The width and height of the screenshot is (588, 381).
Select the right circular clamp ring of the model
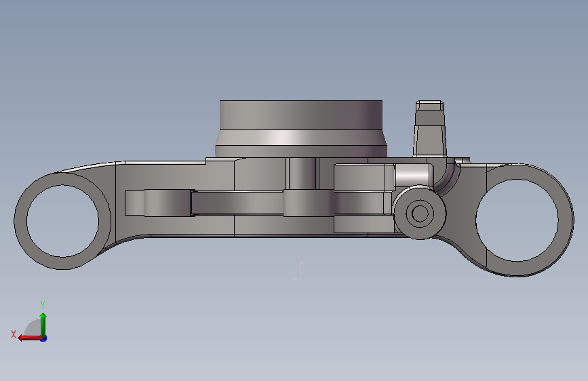point(517,220)
